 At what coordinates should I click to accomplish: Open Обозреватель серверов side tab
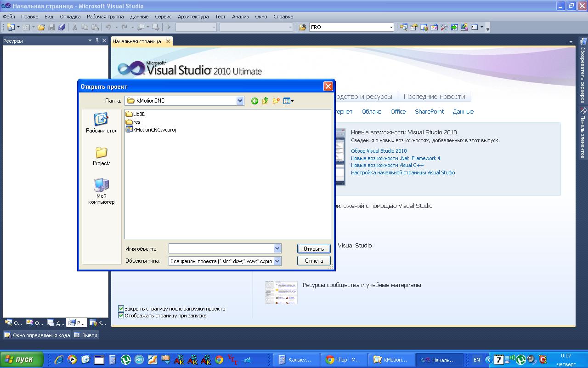point(583,70)
